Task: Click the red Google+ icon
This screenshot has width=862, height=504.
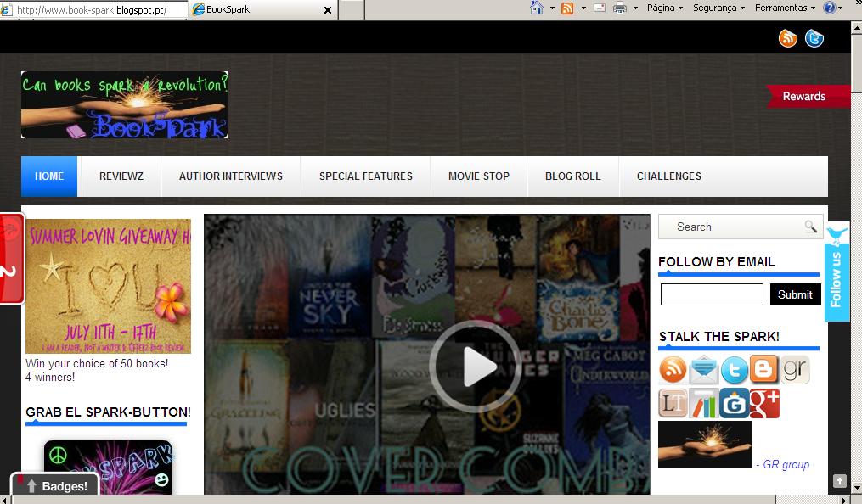Action: 764,403
